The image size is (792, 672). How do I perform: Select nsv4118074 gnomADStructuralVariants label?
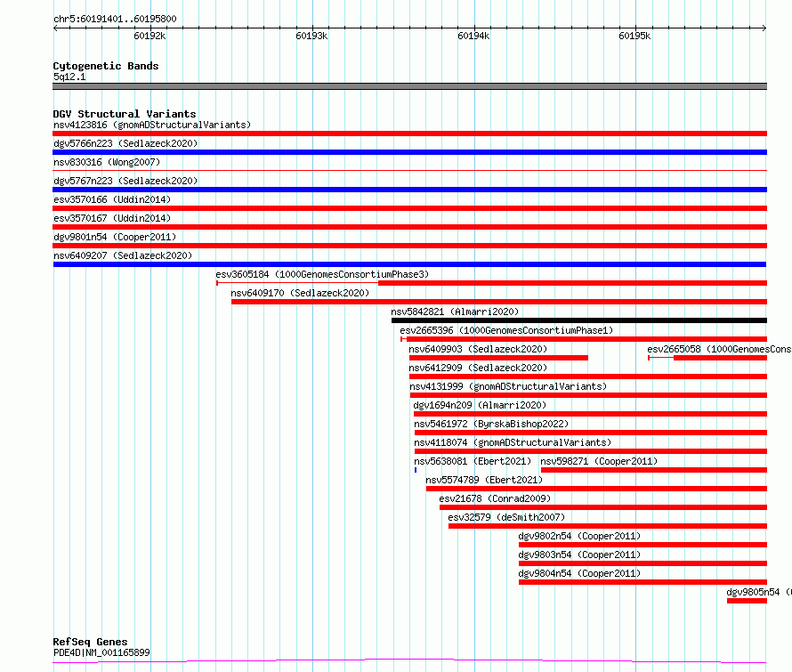tap(513, 442)
